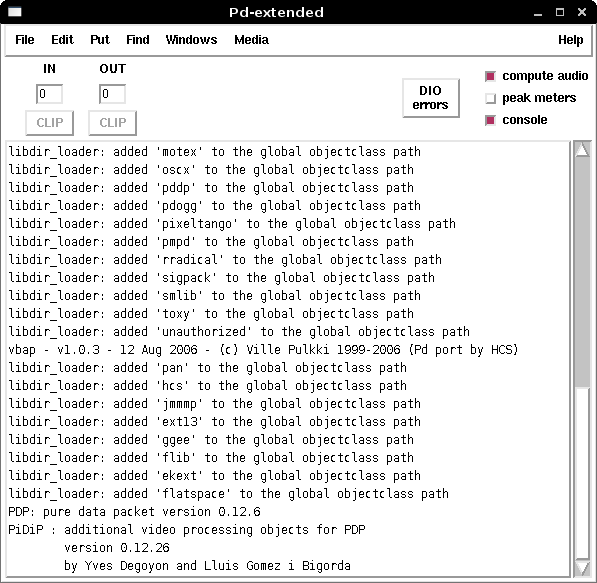Click the console line mentioning 'flib'

pos(211,458)
